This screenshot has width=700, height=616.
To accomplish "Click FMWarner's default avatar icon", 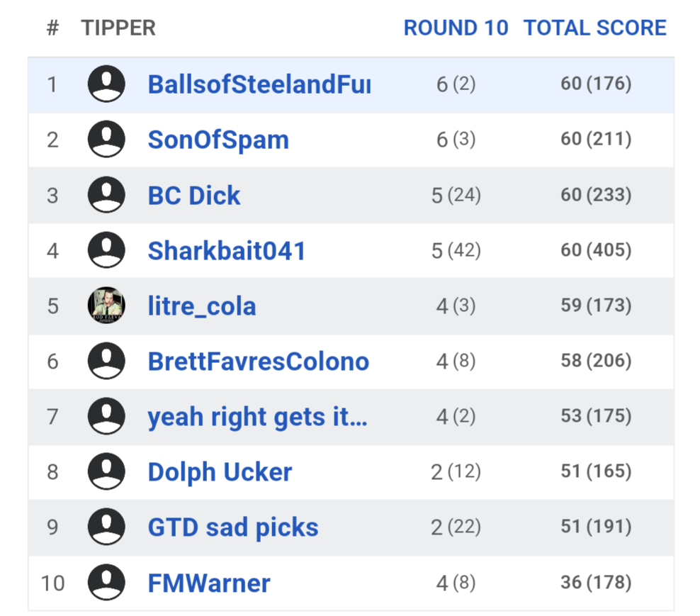I will pos(106,583).
